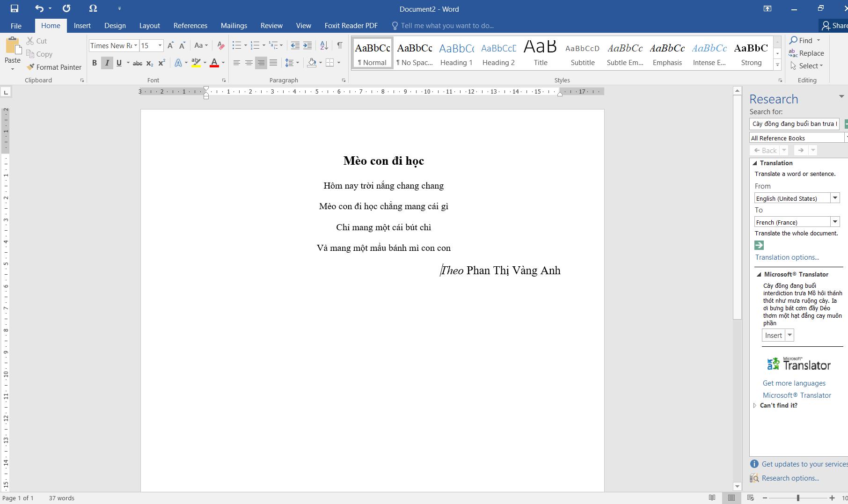848x504 pixels.
Task: Click the Translation options link
Action: click(x=787, y=257)
